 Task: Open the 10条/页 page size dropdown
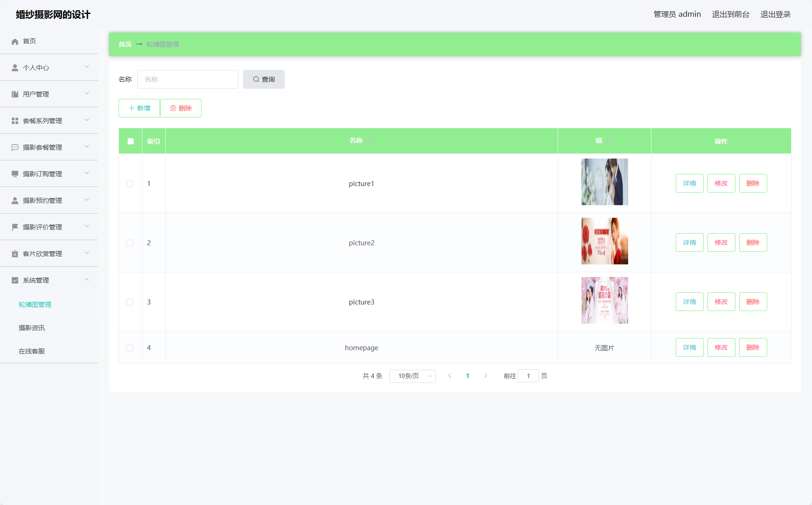(413, 376)
